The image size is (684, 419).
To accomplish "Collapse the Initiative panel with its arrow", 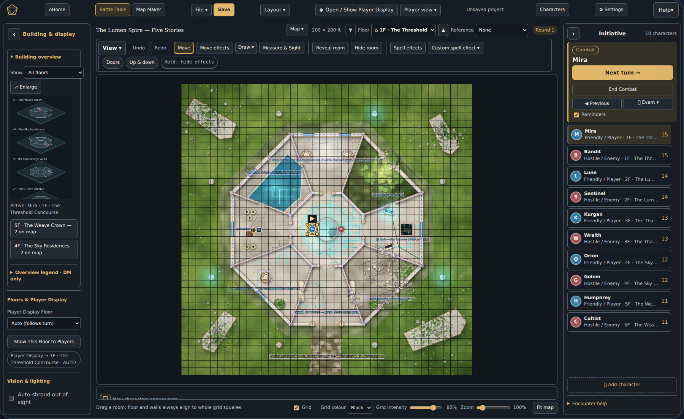I will click(574, 34).
